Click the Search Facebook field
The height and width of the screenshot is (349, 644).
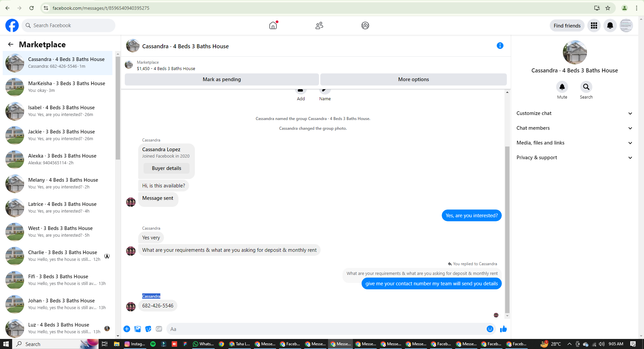(x=68, y=25)
